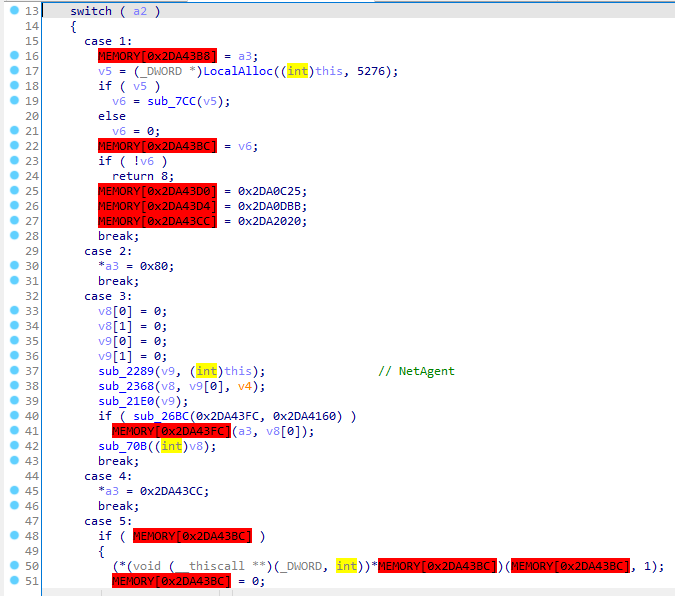
Task: Toggle breakpoint dot on line 37
Action: [x=14, y=370]
